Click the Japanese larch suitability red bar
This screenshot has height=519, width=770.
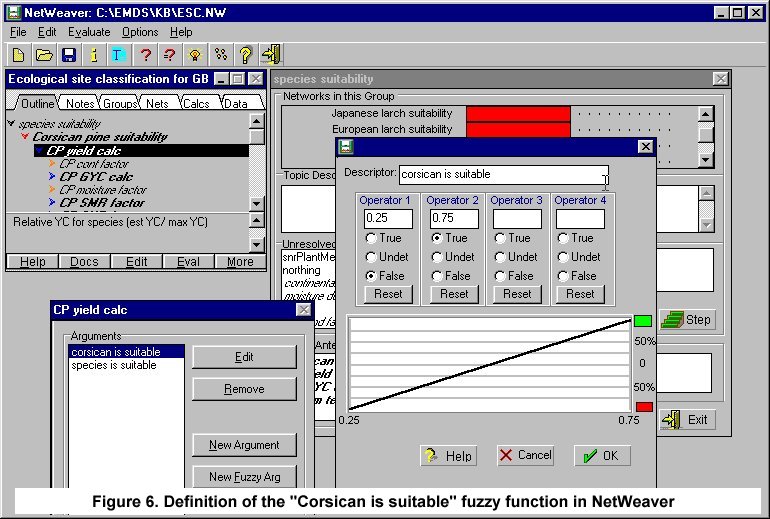pyautogui.click(x=518, y=113)
